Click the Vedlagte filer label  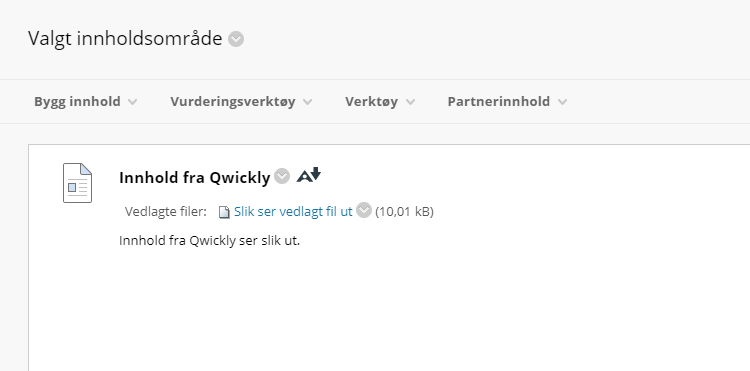[x=165, y=211]
